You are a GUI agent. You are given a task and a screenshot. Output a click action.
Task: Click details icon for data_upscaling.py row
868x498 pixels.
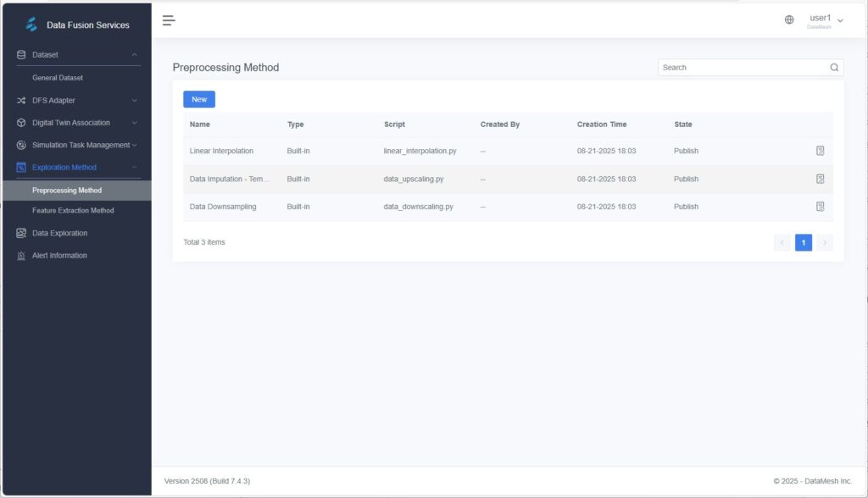(820, 179)
